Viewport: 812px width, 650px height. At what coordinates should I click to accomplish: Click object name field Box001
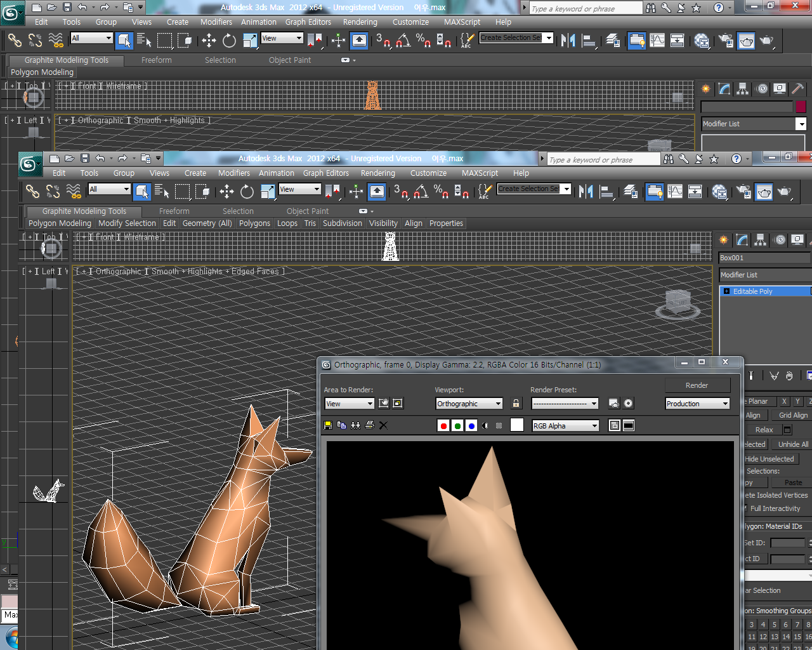(764, 258)
